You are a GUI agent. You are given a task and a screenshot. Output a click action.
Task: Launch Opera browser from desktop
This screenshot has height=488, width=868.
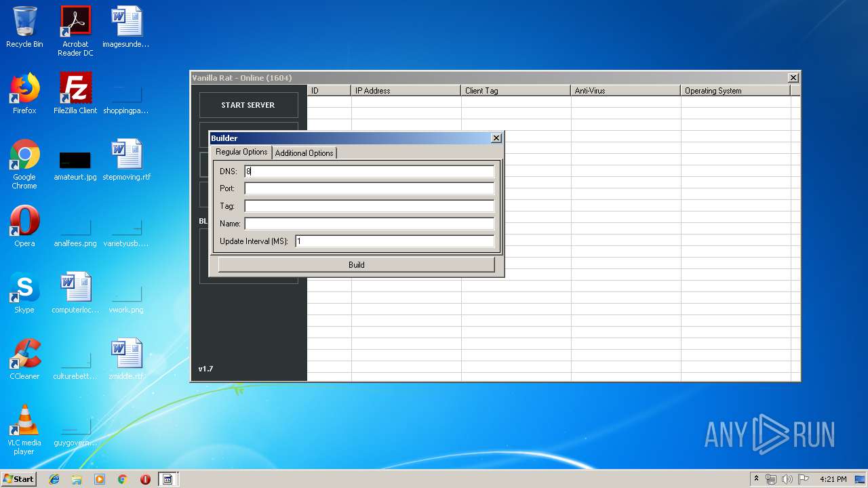pos(24,226)
